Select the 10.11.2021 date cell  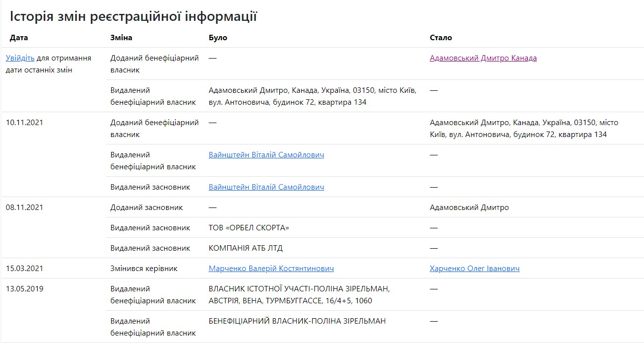tap(24, 123)
